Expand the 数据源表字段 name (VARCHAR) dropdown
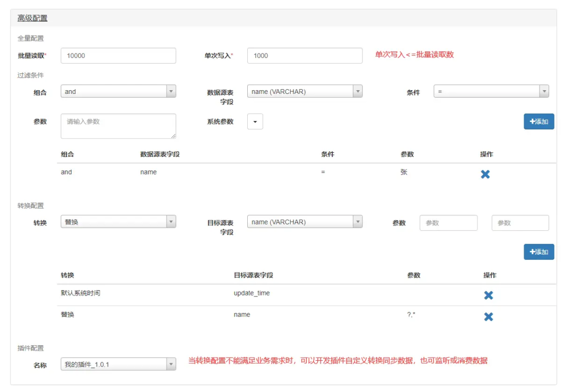 pos(305,92)
